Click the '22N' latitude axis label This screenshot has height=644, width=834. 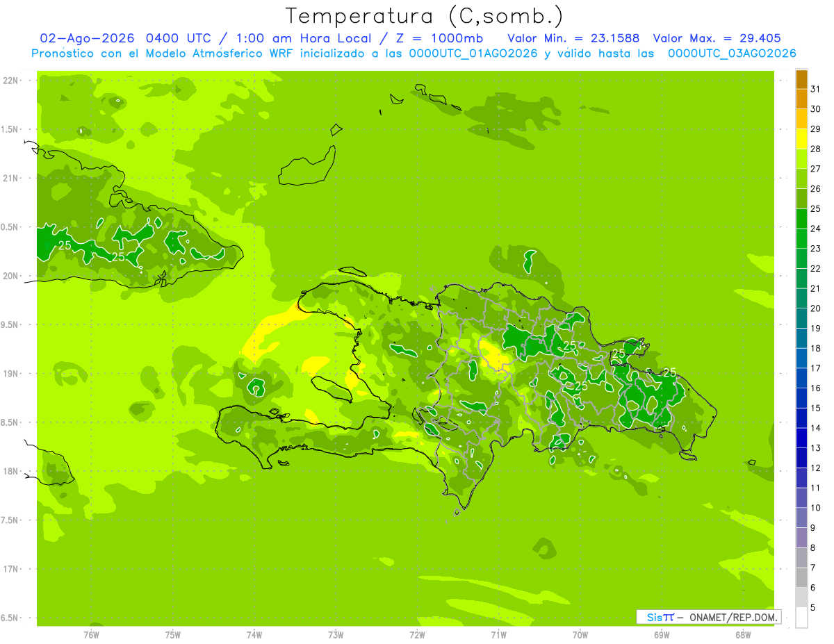click(x=11, y=81)
